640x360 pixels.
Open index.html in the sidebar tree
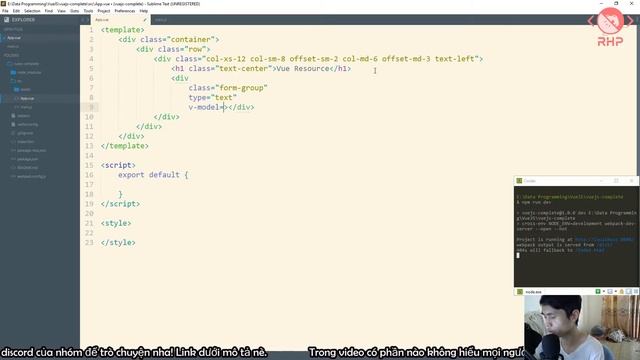tap(25, 142)
